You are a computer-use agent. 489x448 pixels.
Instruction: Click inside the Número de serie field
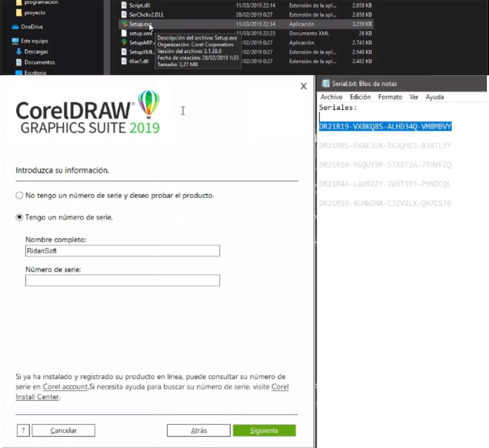click(122, 281)
